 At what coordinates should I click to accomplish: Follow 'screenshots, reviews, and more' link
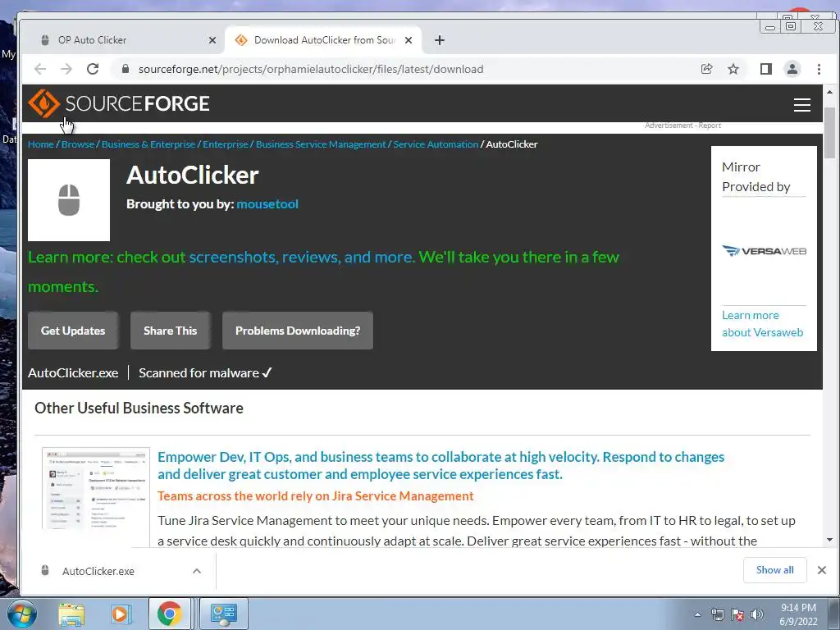(x=302, y=257)
